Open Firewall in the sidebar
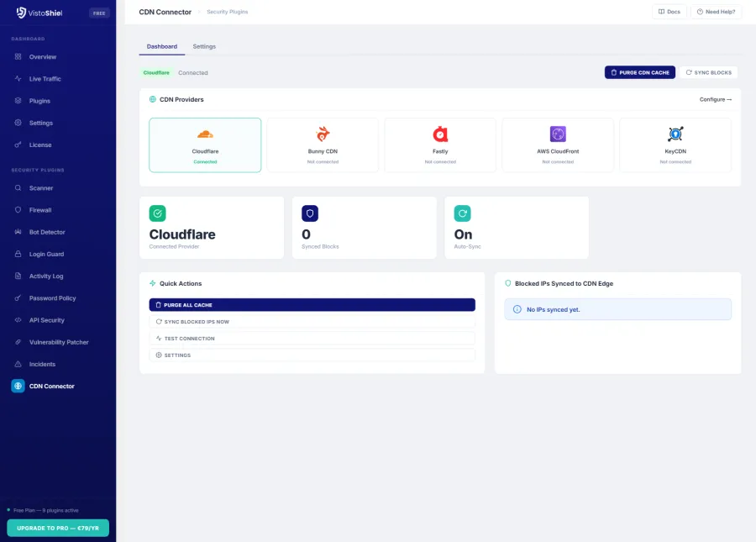 click(40, 210)
